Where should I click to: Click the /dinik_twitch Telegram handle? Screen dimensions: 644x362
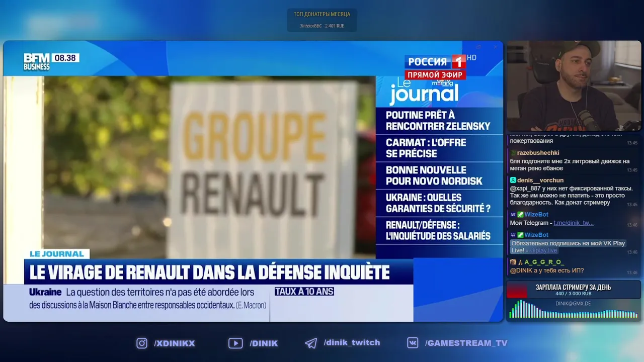coord(352,342)
